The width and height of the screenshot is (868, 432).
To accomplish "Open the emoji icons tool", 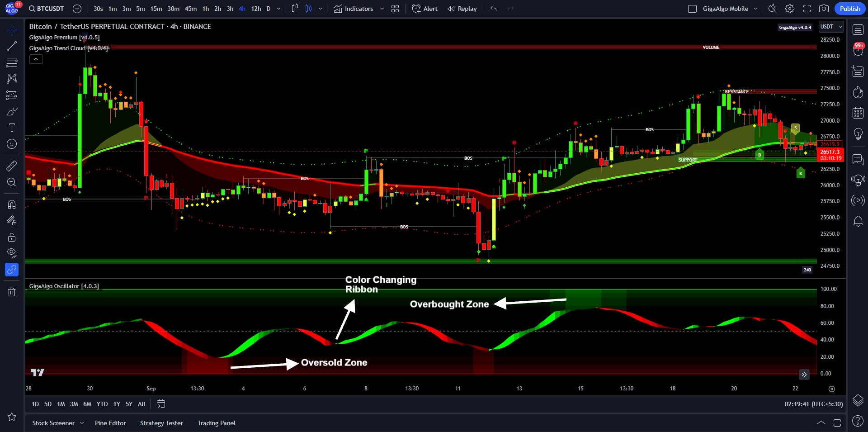I will tap(12, 144).
